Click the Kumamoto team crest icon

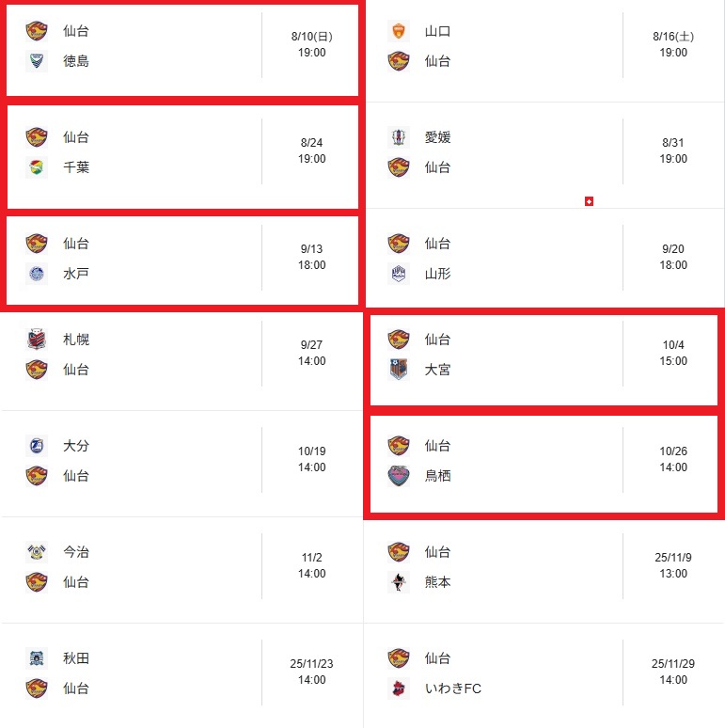(x=399, y=582)
